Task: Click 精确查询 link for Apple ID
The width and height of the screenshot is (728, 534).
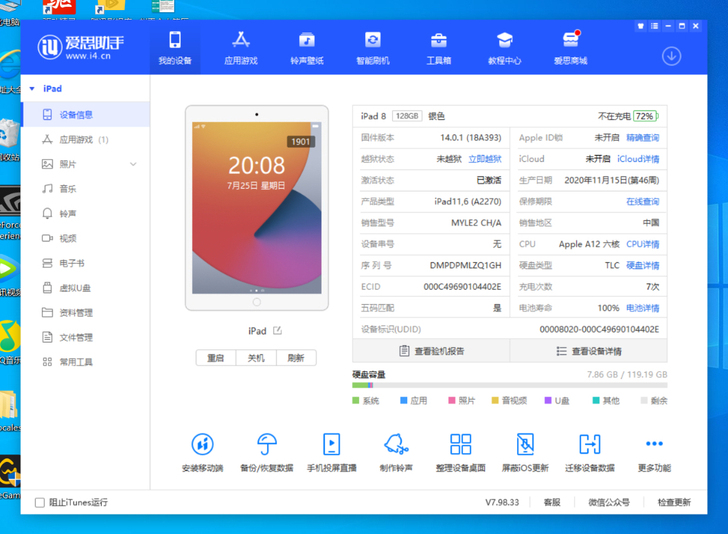Action: point(643,137)
